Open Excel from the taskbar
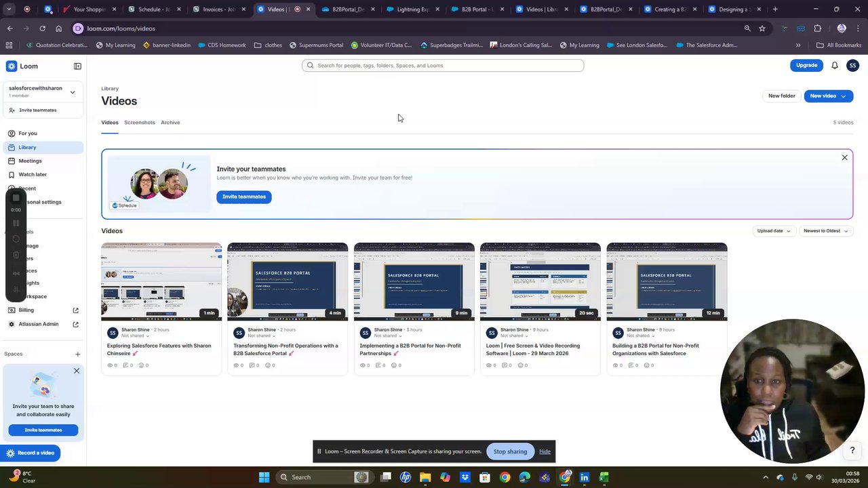This screenshot has width=868, height=488. click(x=604, y=477)
